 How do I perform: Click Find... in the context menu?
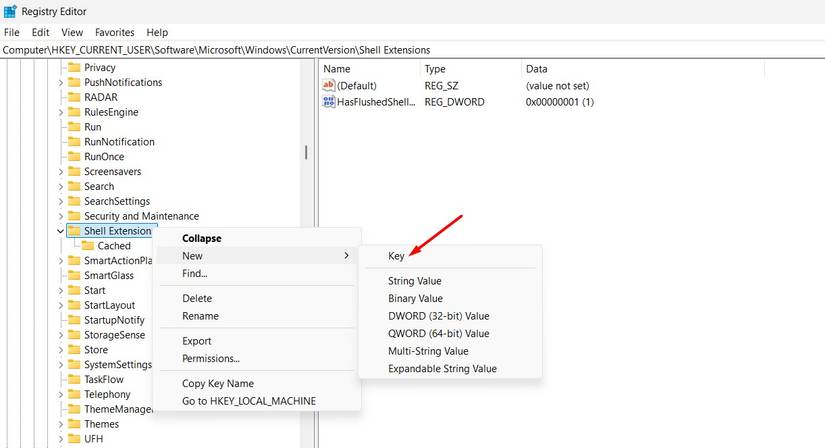(257, 273)
